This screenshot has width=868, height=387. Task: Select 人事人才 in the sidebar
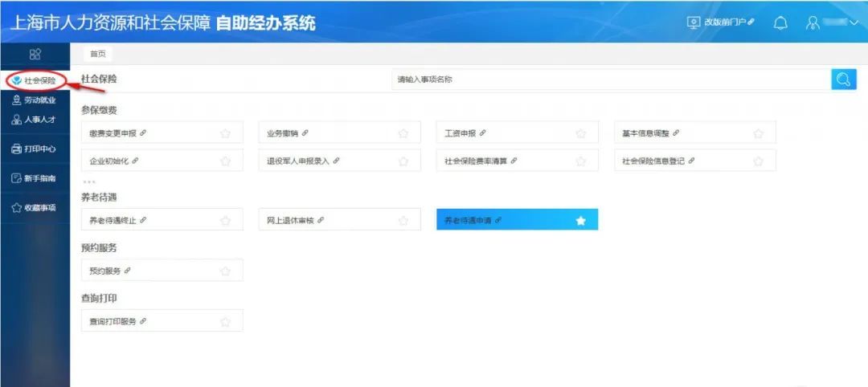35,120
